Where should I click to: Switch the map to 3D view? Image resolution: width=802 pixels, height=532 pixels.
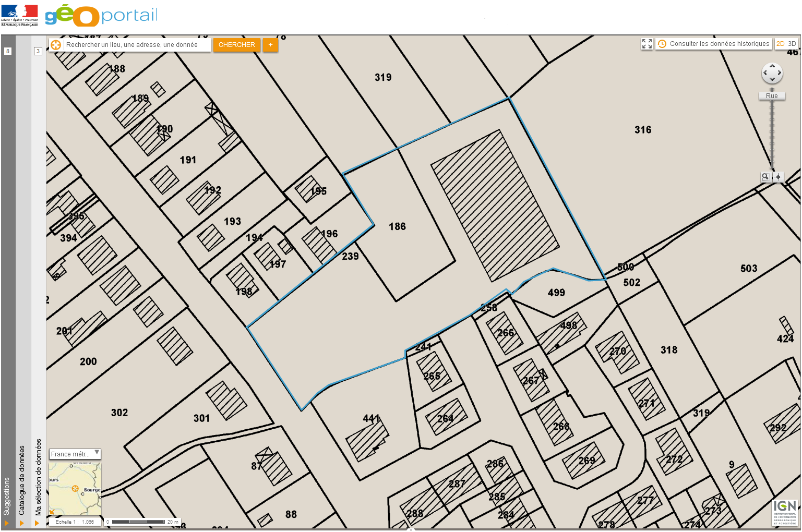792,44
